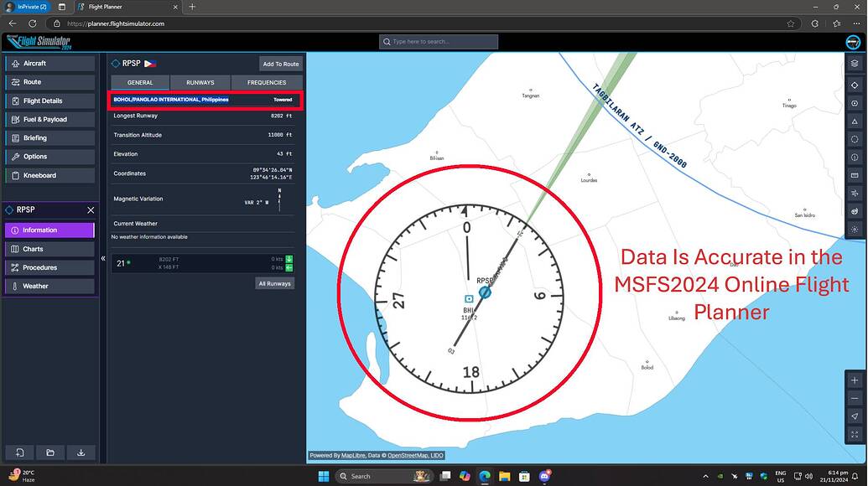Click the green wind arrow beside 0 kts
This screenshot has width=868, height=486.
coord(288,268)
